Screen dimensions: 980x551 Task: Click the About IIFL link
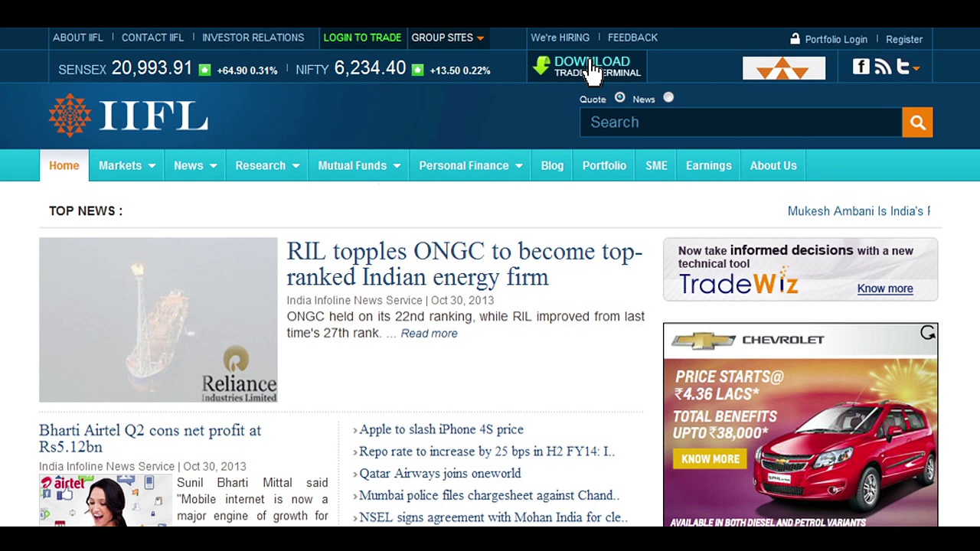pyautogui.click(x=78, y=37)
